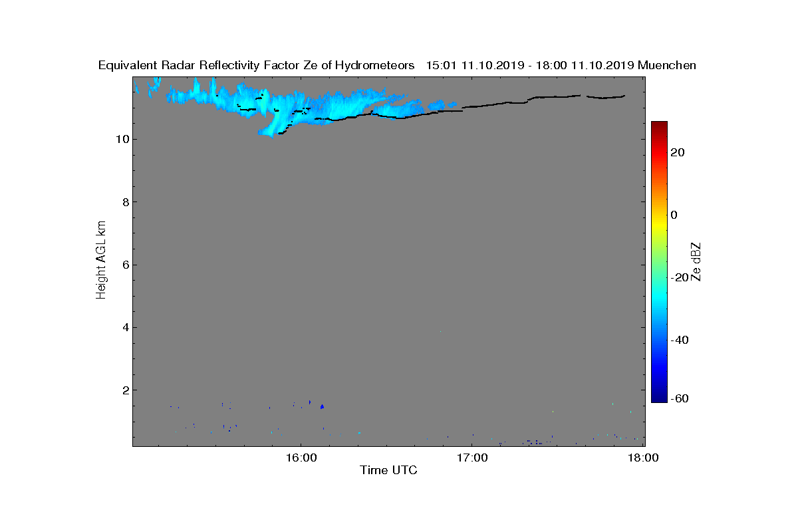This screenshot has width=798, height=532.
Task: Click the plot title text 'Equivalent Radar Reflectivity Factor Ze of Hydrometeors'
Action: point(256,66)
